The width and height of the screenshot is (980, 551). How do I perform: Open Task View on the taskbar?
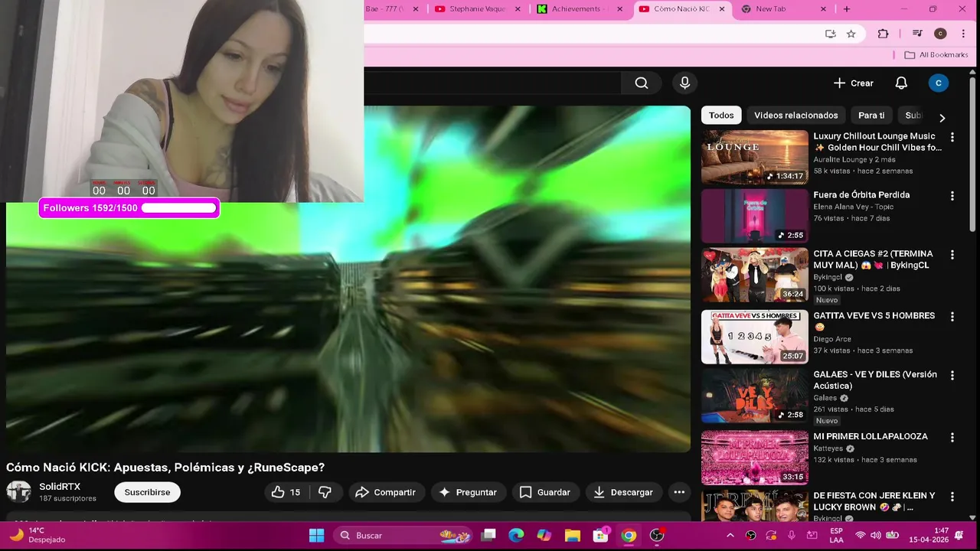tap(489, 535)
